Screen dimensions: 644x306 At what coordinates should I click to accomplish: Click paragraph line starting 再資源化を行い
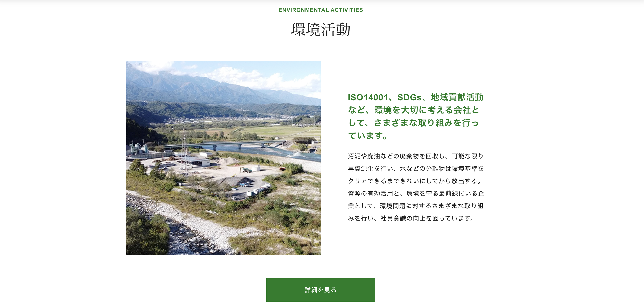(416, 169)
